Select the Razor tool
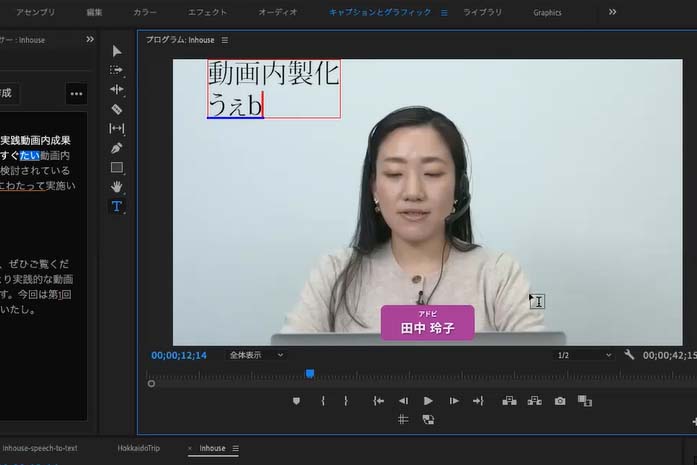697x465 pixels. pos(116,109)
